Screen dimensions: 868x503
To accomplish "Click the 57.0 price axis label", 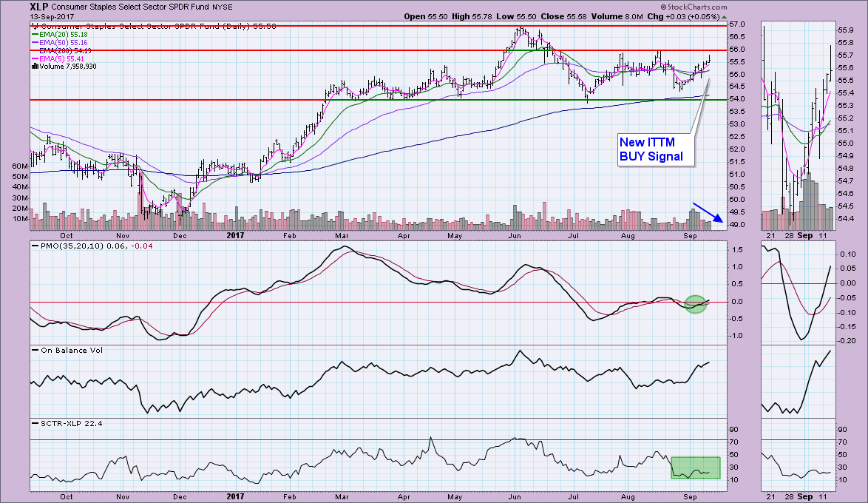I will point(737,24).
